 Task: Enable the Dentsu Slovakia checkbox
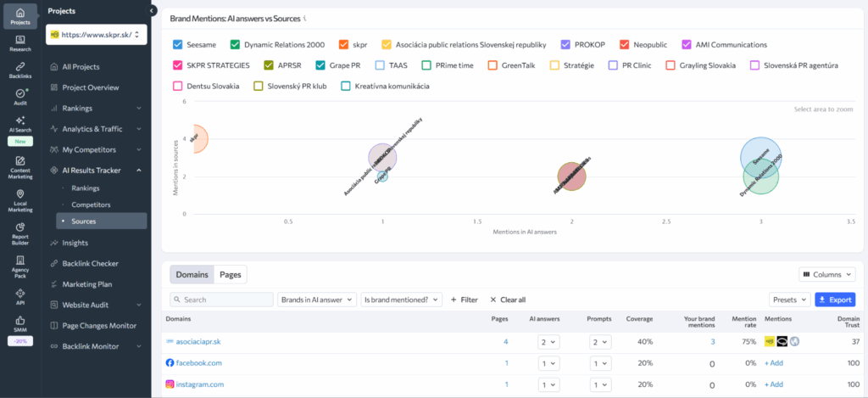pos(178,87)
